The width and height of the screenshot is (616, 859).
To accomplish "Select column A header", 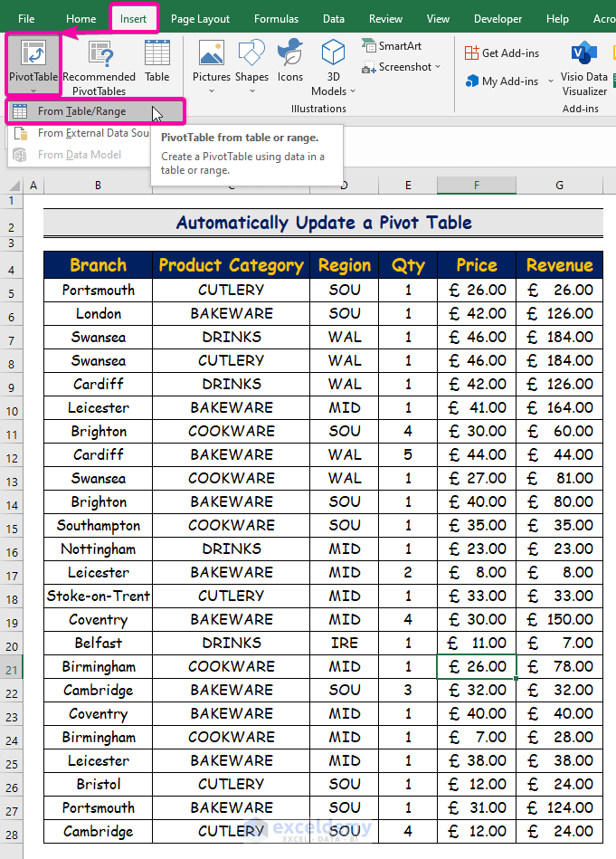I will (x=33, y=186).
